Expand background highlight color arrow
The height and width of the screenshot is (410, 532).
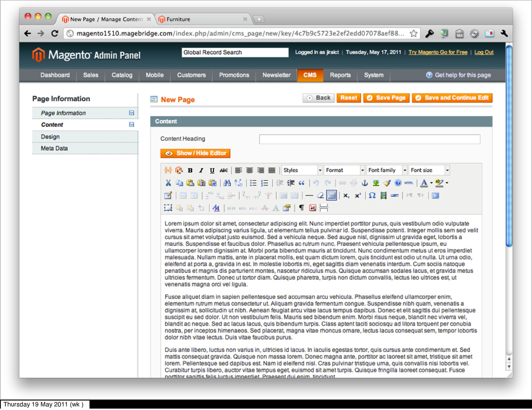pyautogui.click(x=447, y=183)
